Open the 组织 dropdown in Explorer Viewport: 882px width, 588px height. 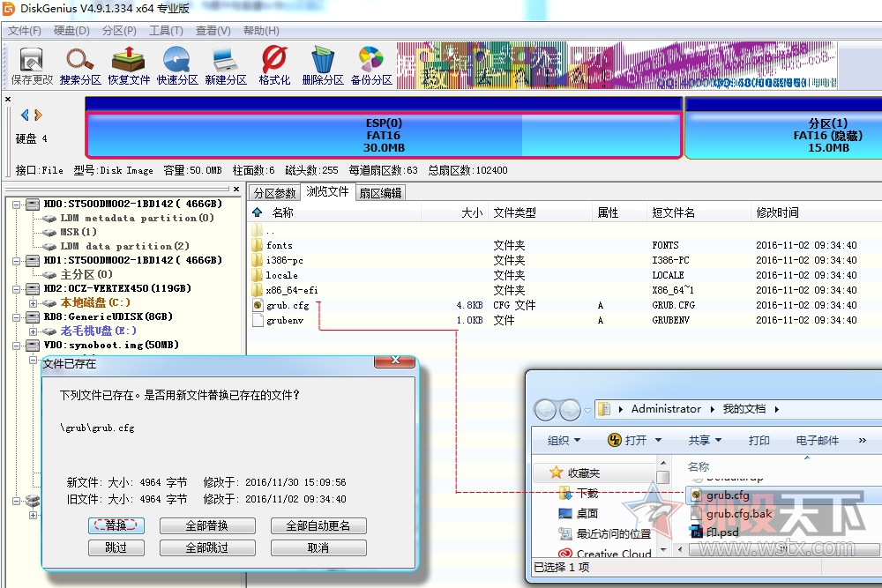click(564, 441)
